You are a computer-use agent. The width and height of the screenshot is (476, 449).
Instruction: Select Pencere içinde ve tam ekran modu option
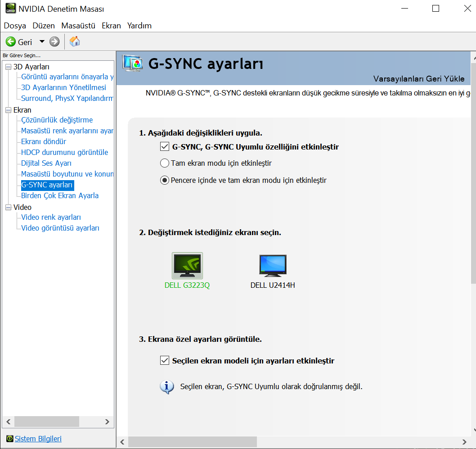[165, 180]
